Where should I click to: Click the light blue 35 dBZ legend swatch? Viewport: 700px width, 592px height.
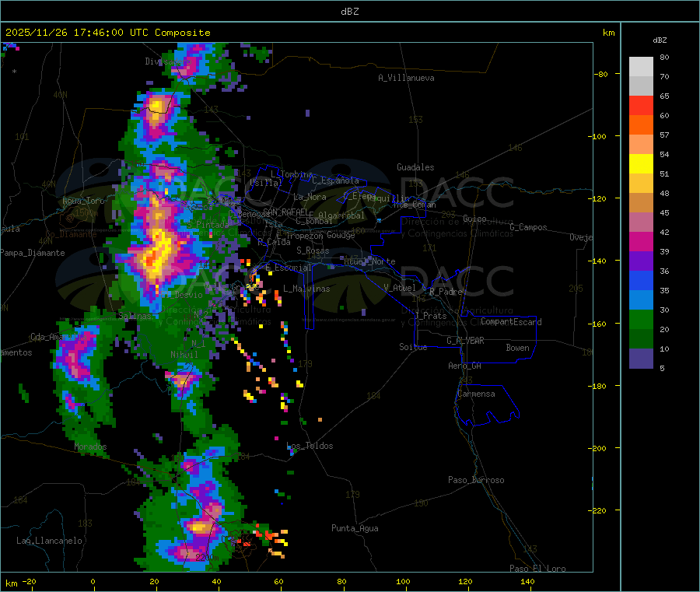point(641,300)
